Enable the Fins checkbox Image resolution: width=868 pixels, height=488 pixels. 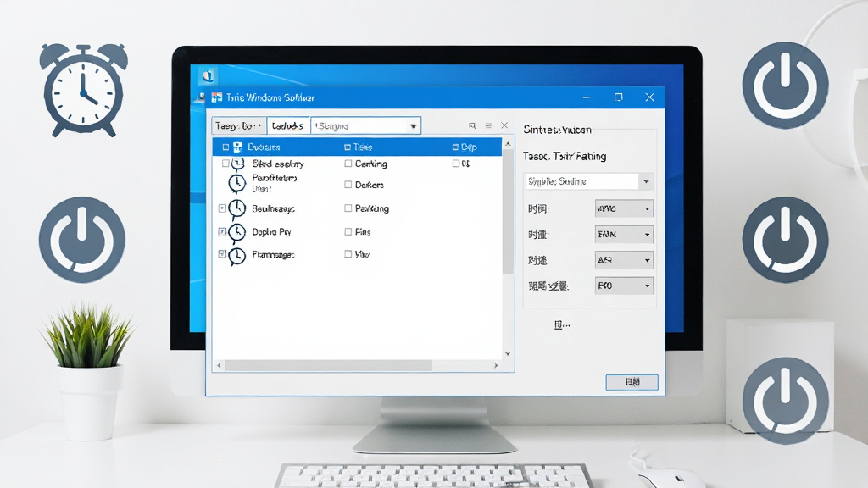[x=348, y=232]
